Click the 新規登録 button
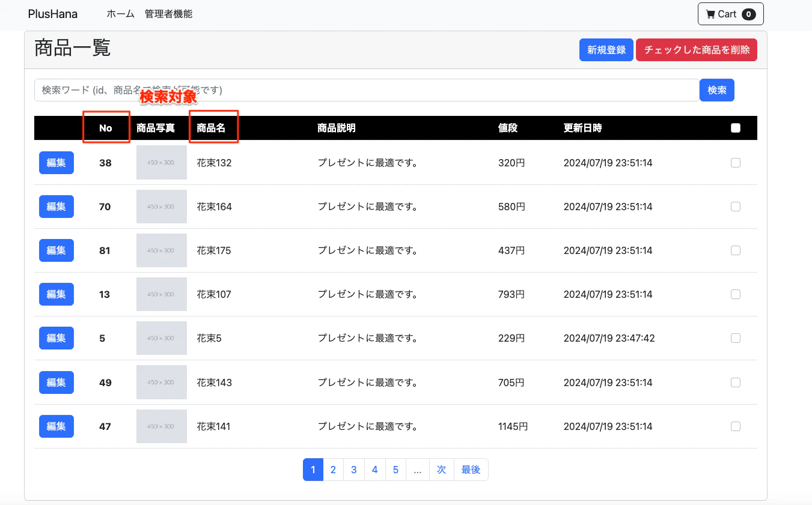812x505 pixels. pyautogui.click(x=607, y=50)
